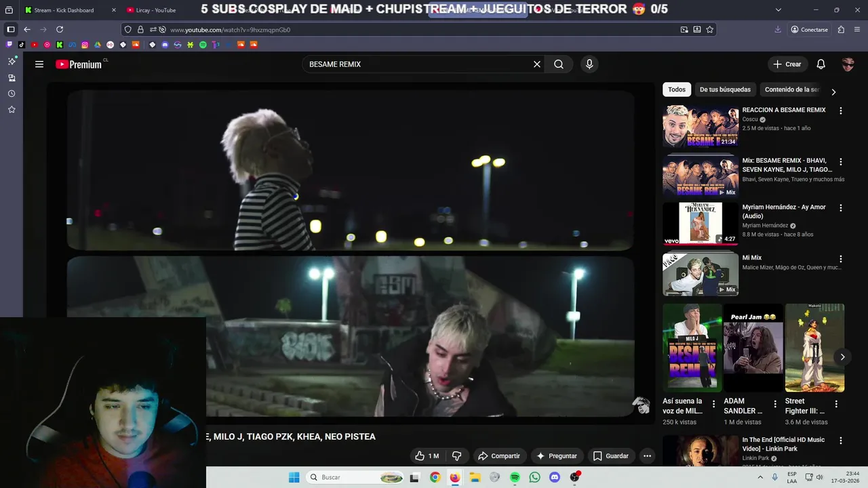Open the YouTube account avatar menu
The width and height of the screenshot is (868, 488).
848,64
